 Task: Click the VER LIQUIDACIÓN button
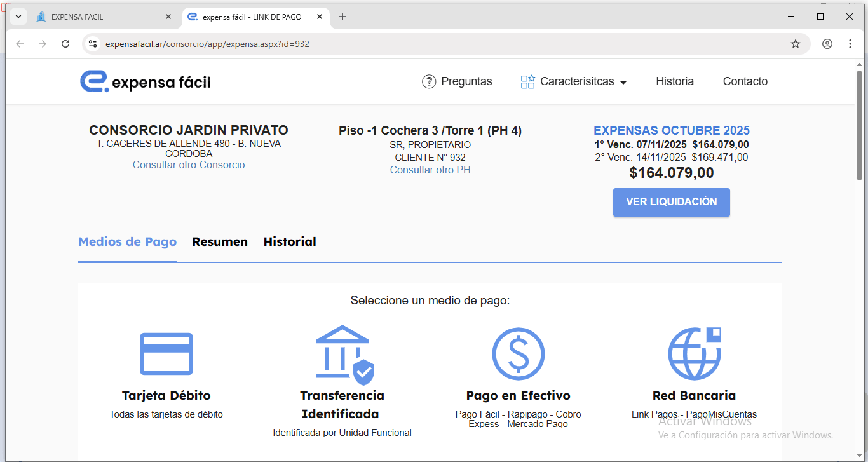tap(671, 202)
